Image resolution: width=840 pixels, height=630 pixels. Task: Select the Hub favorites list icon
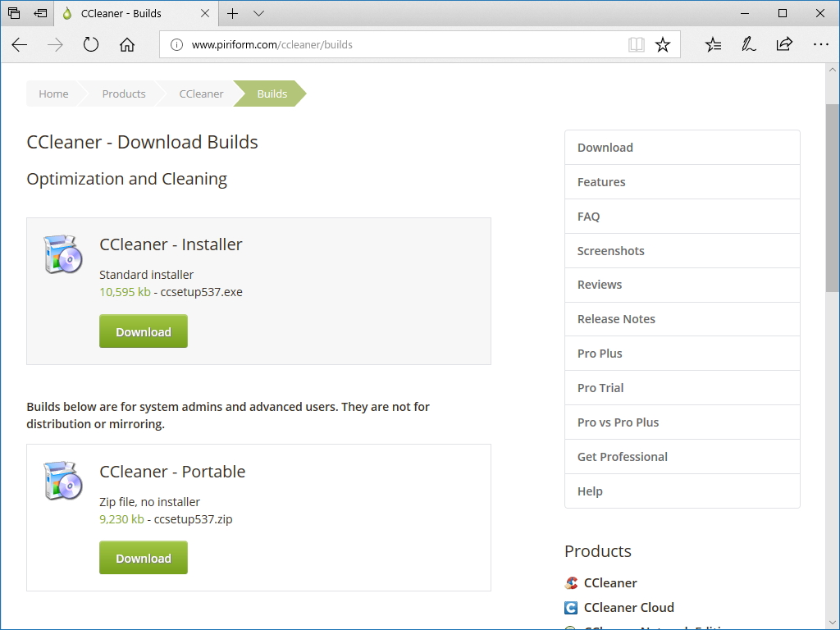tap(713, 45)
